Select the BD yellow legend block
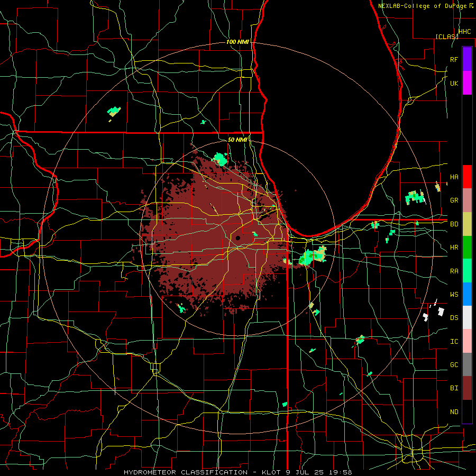Screen dimensions: 476x476 point(467,224)
